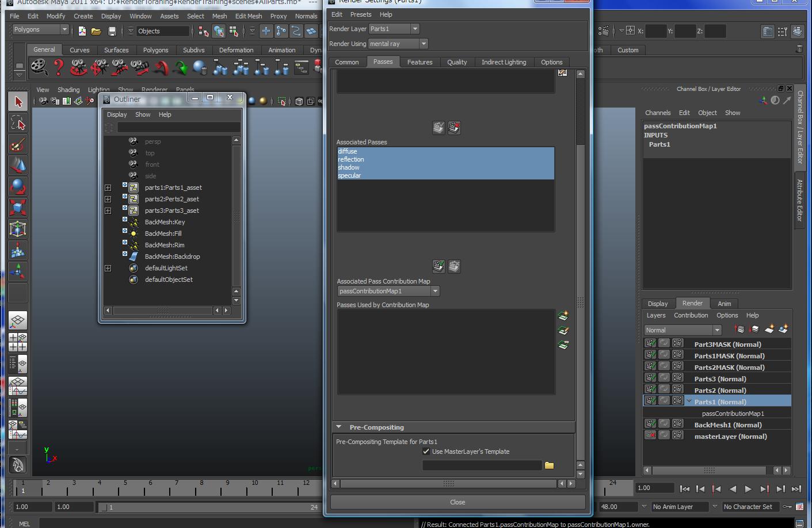Move selected render layer up icon
Viewport: 812px width, 528px height.
pos(739,330)
